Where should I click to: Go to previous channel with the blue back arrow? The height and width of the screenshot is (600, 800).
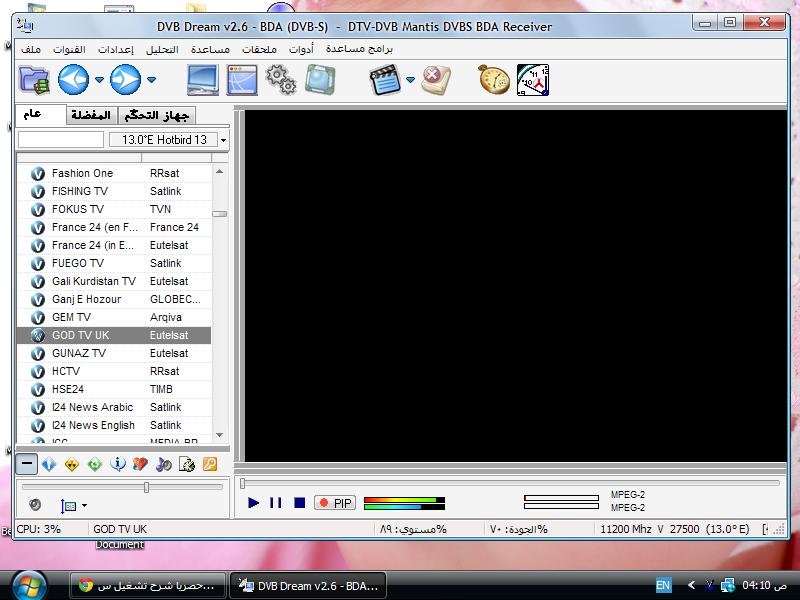(73, 80)
